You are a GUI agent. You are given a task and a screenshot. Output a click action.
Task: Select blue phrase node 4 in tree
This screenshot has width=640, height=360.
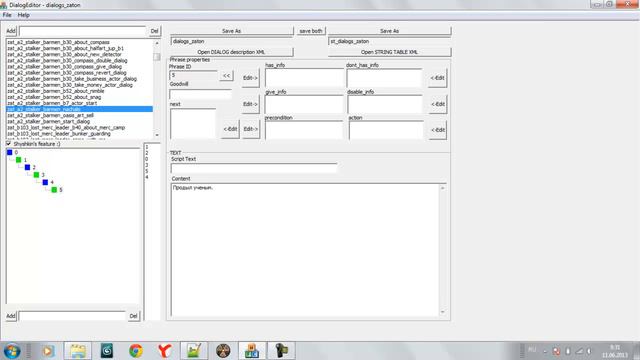[45, 182]
